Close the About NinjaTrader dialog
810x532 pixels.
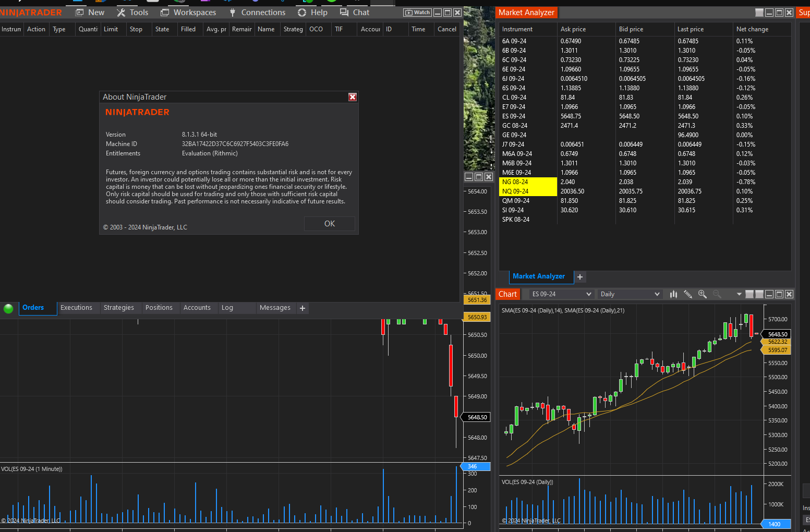click(353, 97)
